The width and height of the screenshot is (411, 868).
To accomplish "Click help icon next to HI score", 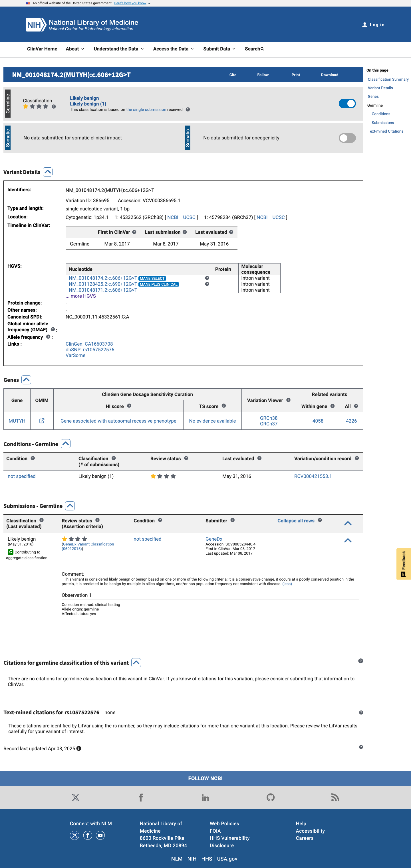I will [x=129, y=406].
